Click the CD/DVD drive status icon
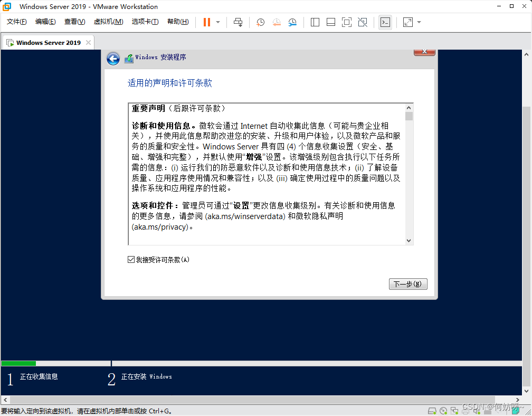Viewport: 532px width, 416px height. 443,411
